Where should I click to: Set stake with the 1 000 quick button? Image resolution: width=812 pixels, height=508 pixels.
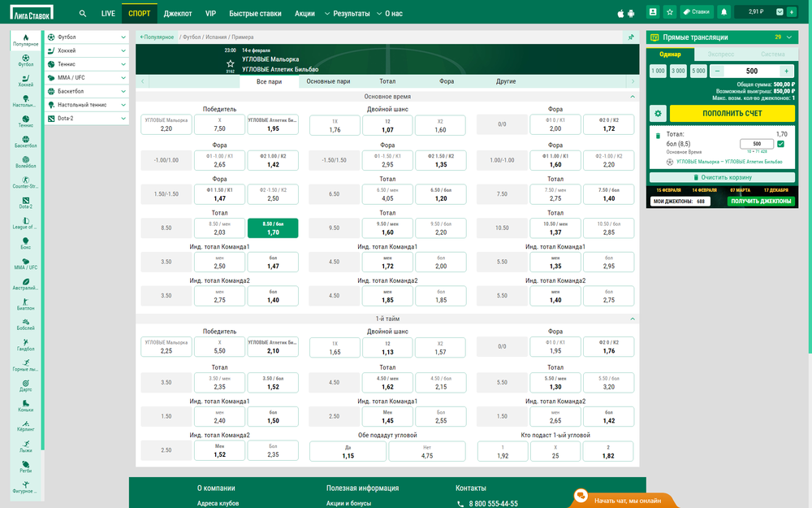click(x=658, y=71)
